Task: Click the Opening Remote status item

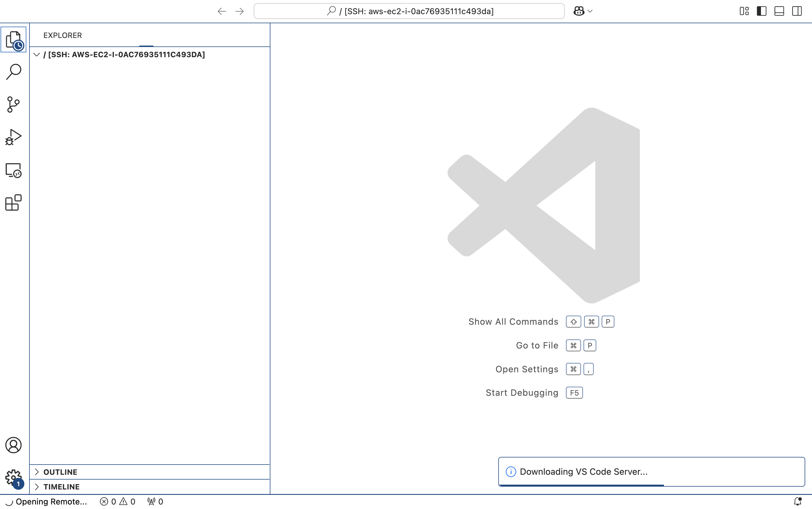Action: coord(47,502)
